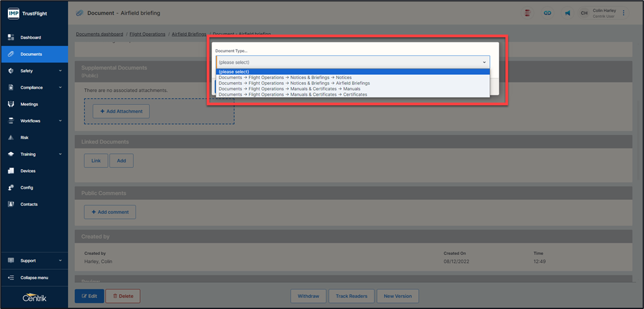Click the Add Attachment button

click(x=121, y=112)
